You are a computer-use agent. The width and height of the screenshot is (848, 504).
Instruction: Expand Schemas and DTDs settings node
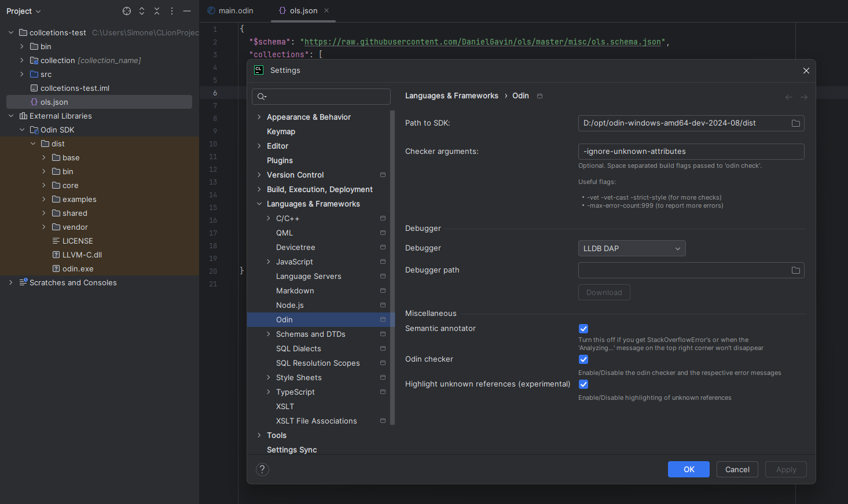(268, 334)
